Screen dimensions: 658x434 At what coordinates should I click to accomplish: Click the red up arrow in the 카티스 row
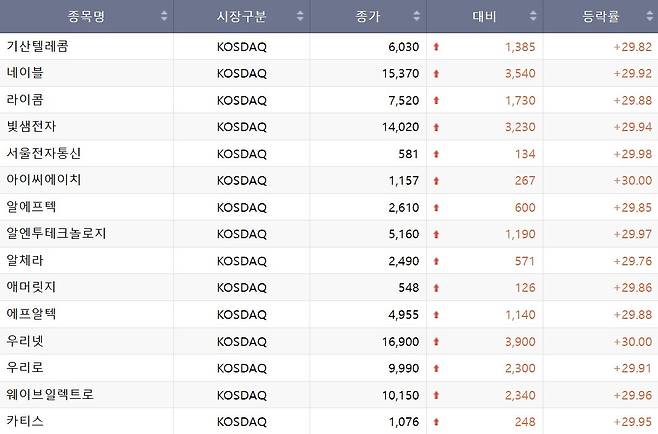[436, 421]
